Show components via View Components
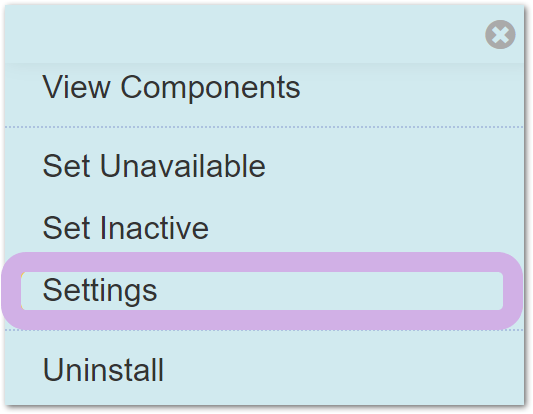The height and width of the screenshot is (414, 533). (x=171, y=87)
